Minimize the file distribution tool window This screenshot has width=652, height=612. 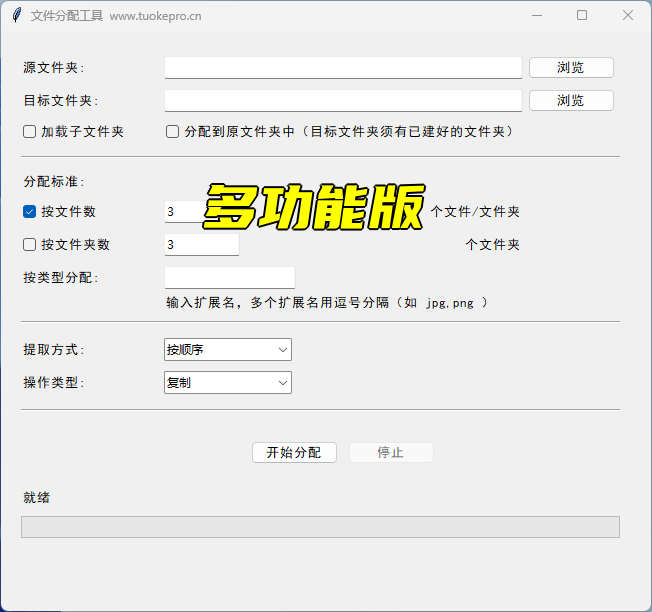tap(536, 15)
